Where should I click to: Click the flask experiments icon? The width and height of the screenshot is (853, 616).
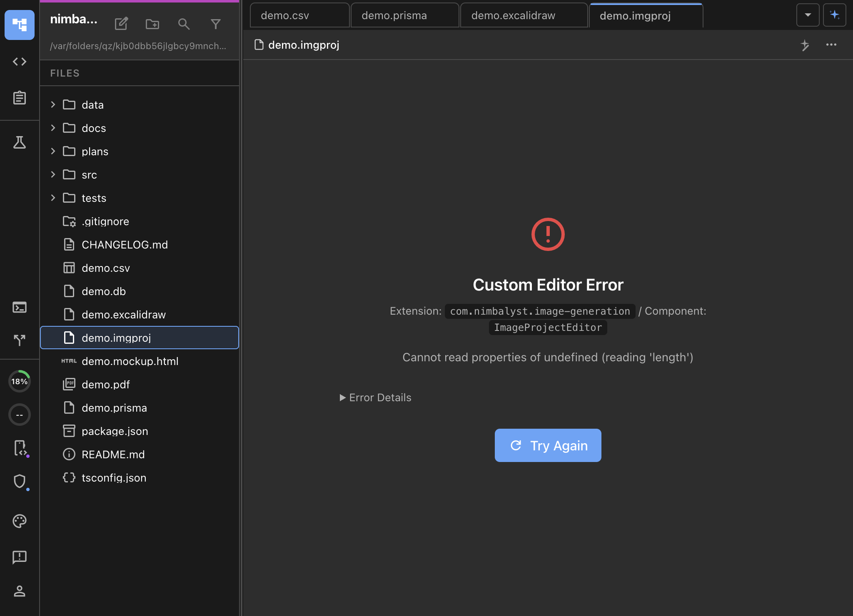(x=20, y=142)
